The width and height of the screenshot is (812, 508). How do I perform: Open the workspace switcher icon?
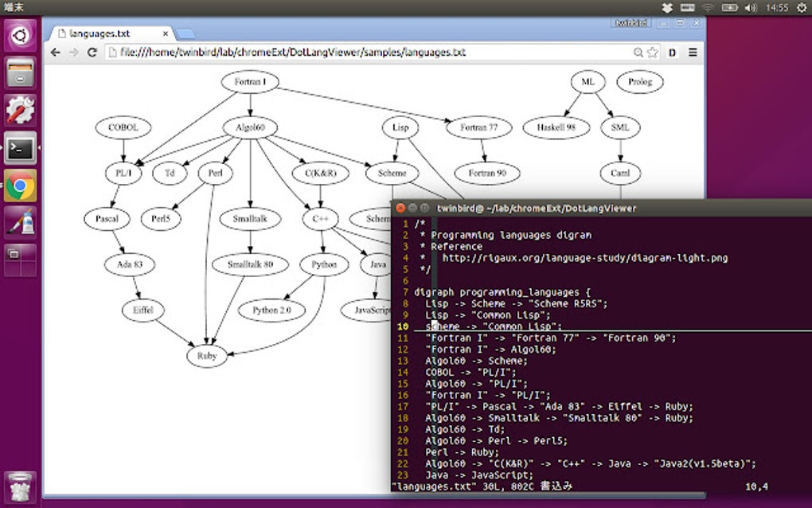[x=20, y=260]
